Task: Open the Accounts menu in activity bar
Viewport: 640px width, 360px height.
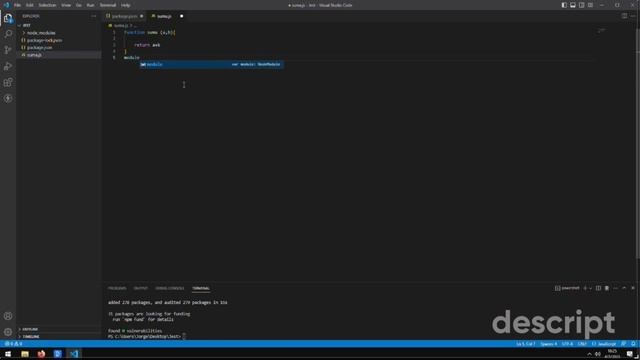Action: [x=8, y=316]
